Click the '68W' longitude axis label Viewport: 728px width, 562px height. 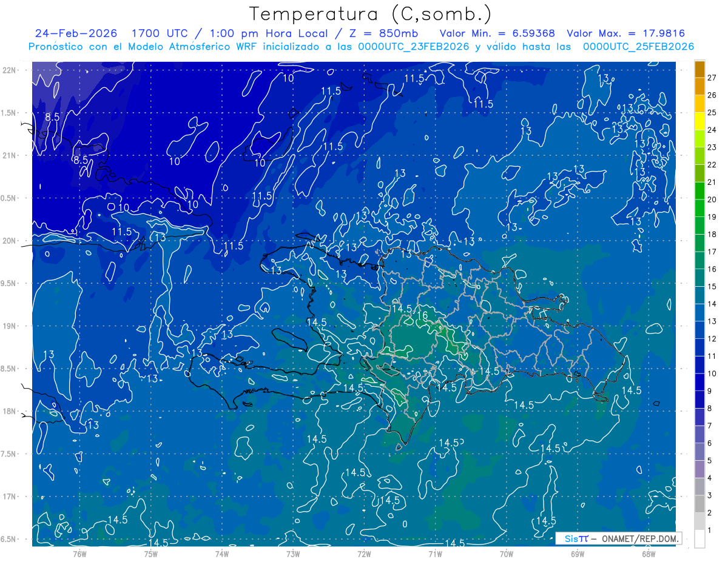[649, 554]
